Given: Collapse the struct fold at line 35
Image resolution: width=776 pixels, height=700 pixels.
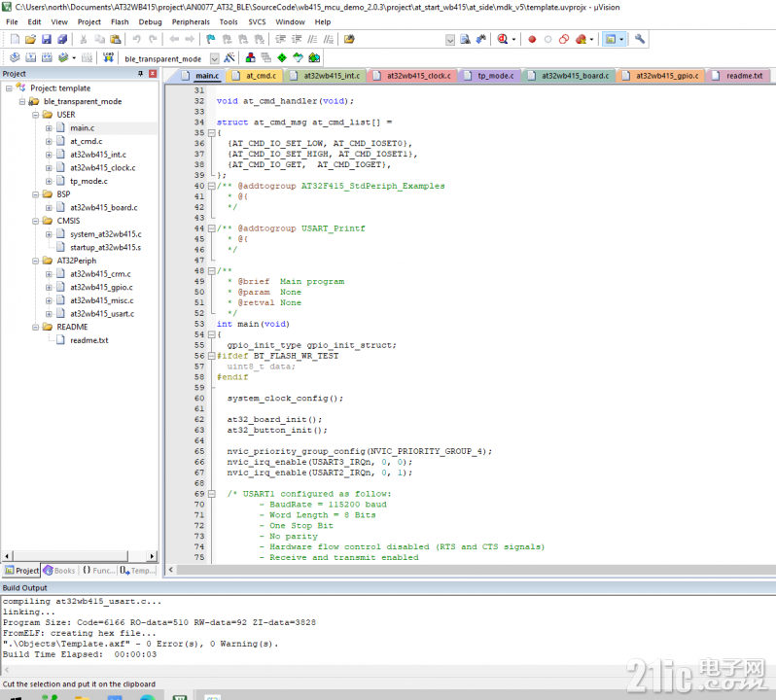Looking at the screenshot, I should (x=212, y=133).
